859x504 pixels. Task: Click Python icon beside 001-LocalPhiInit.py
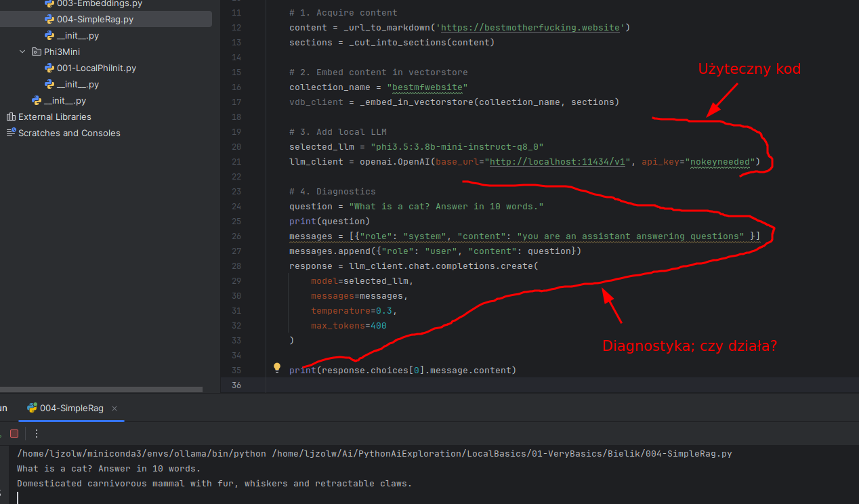[x=49, y=68]
